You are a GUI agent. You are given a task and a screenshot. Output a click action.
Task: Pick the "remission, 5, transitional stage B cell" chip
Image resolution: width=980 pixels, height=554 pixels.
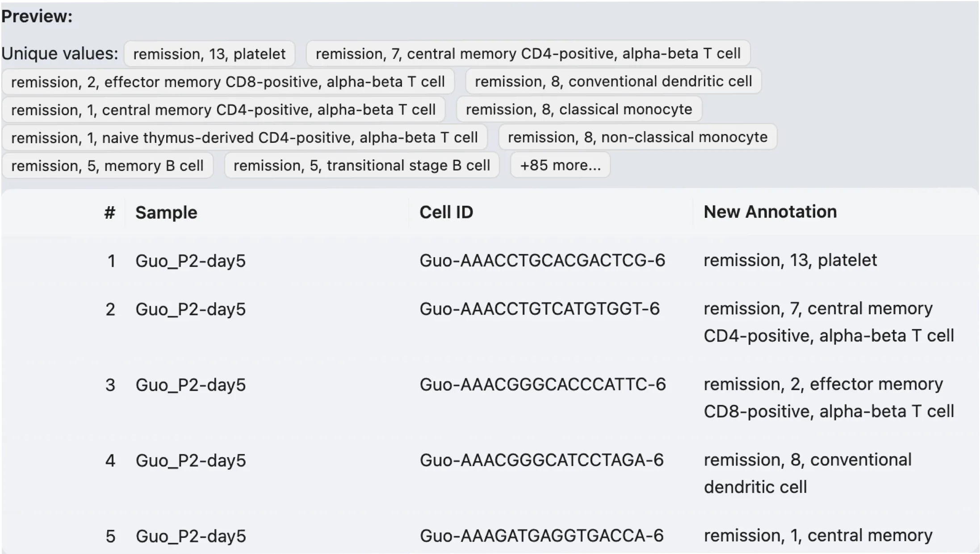click(361, 166)
